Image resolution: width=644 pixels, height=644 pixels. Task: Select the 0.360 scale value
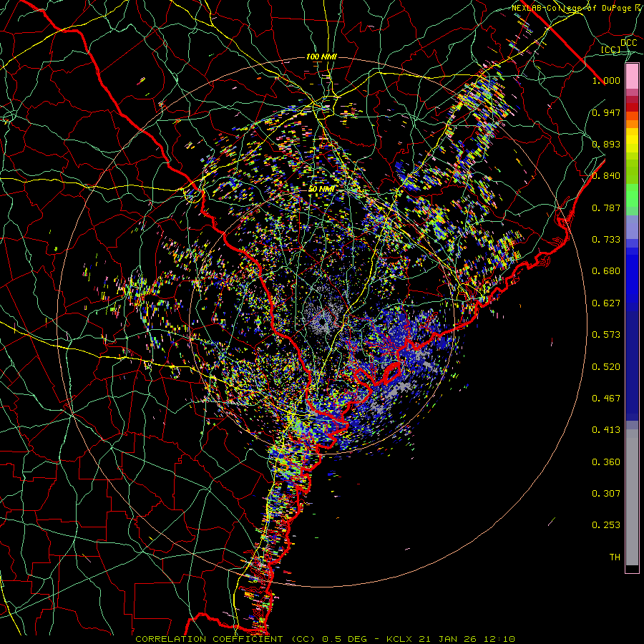pos(606,462)
